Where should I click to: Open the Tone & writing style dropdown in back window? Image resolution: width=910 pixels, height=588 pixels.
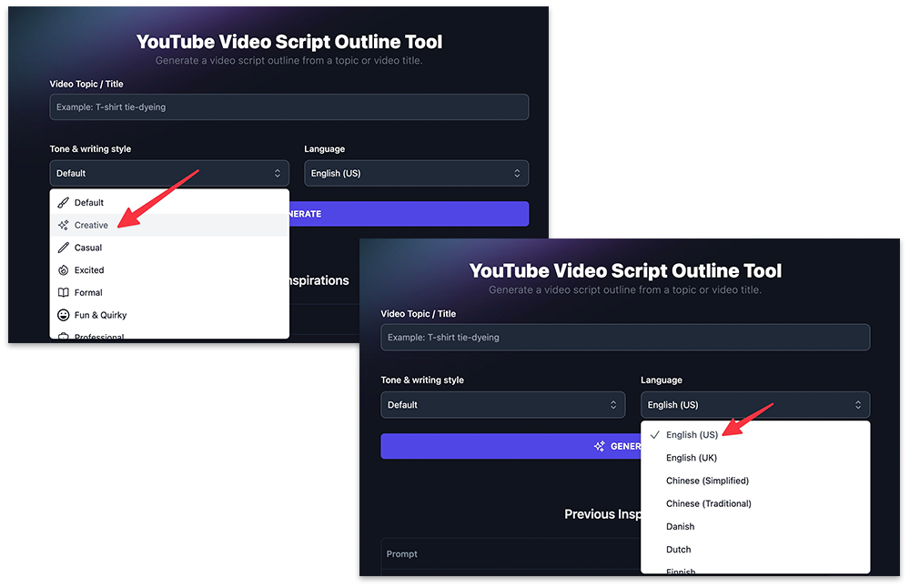point(169,173)
